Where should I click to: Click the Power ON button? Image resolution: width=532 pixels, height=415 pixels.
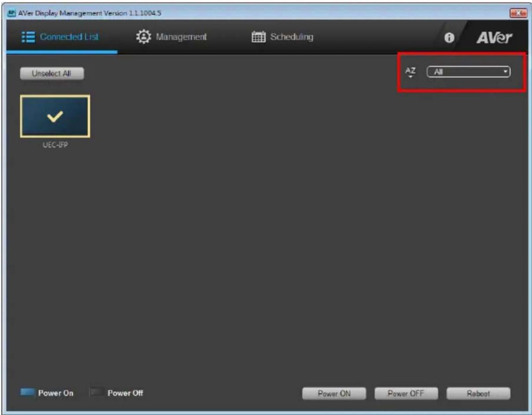pos(334,393)
